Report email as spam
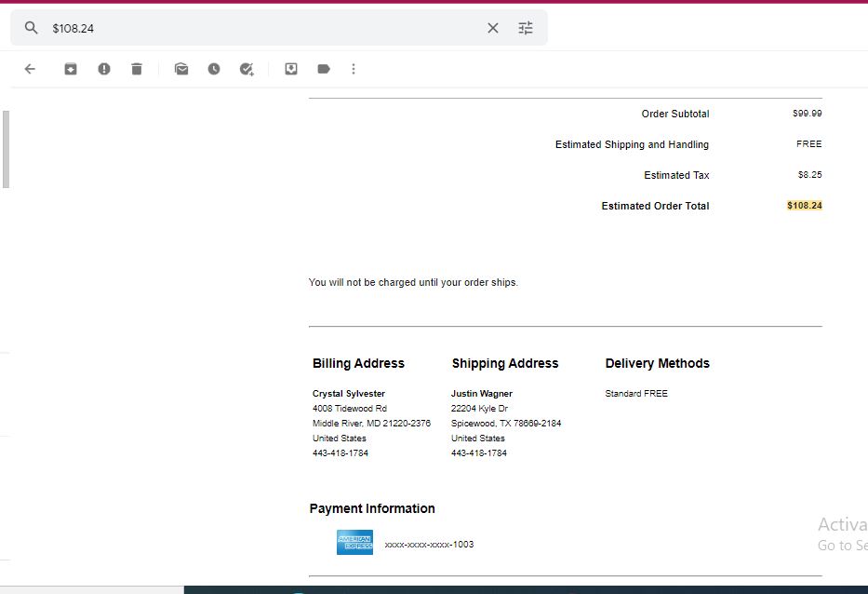Viewport: 868px width, 594px height. (x=104, y=69)
